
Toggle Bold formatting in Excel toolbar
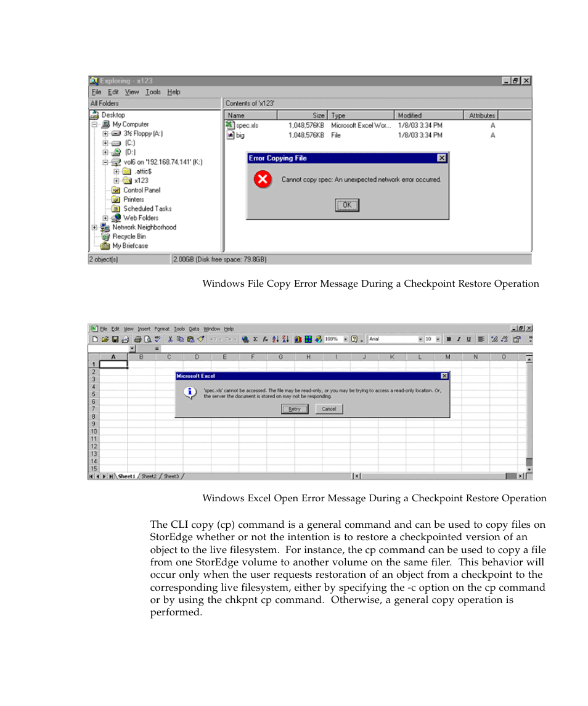[x=449, y=340]
